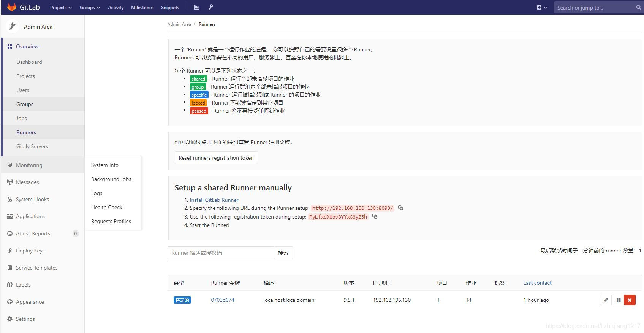Edit the runner with pencil icon
The width and height of the screenshot is (644, 333).
pyautogui.click(x=606, y=300)
